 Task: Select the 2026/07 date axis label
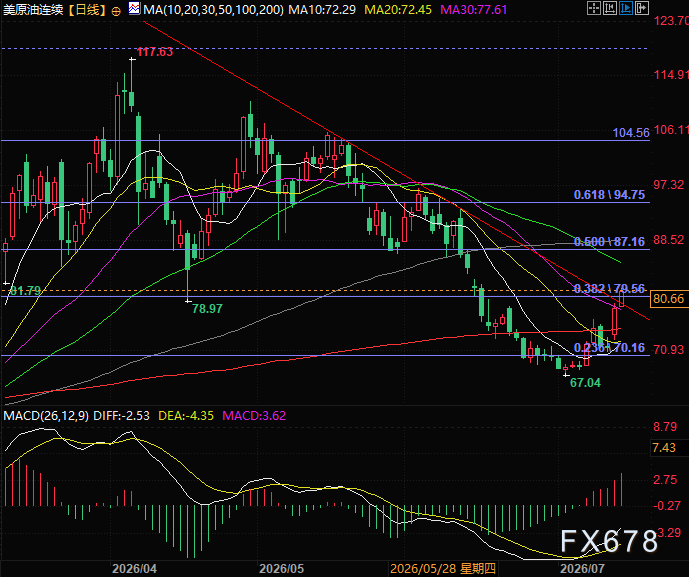point(582,569)
